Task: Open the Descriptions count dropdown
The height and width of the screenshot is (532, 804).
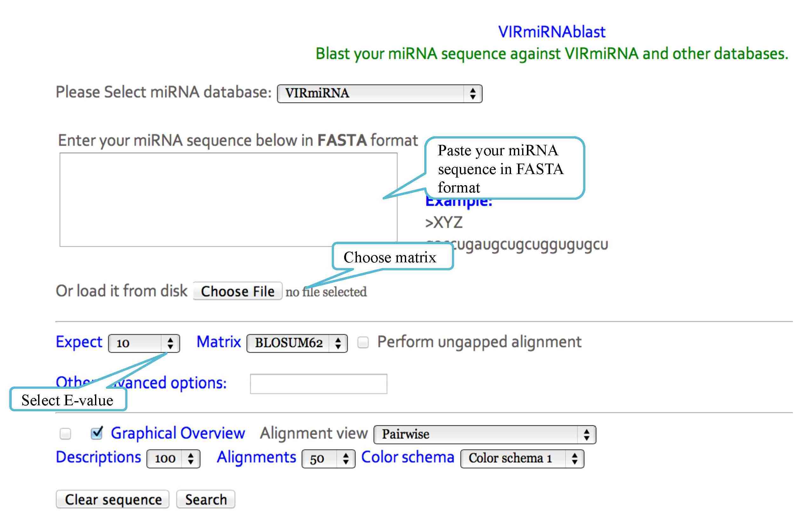Action: point(173,459)
